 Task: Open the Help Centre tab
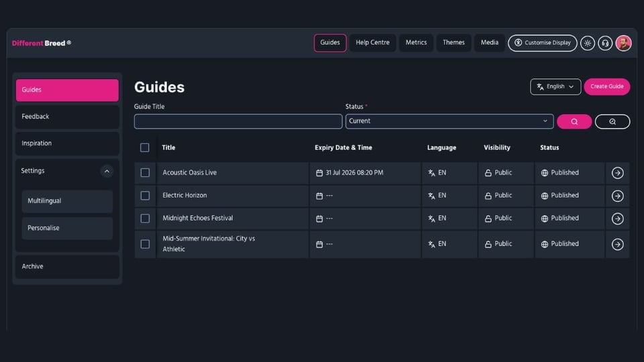coord(372,43)
